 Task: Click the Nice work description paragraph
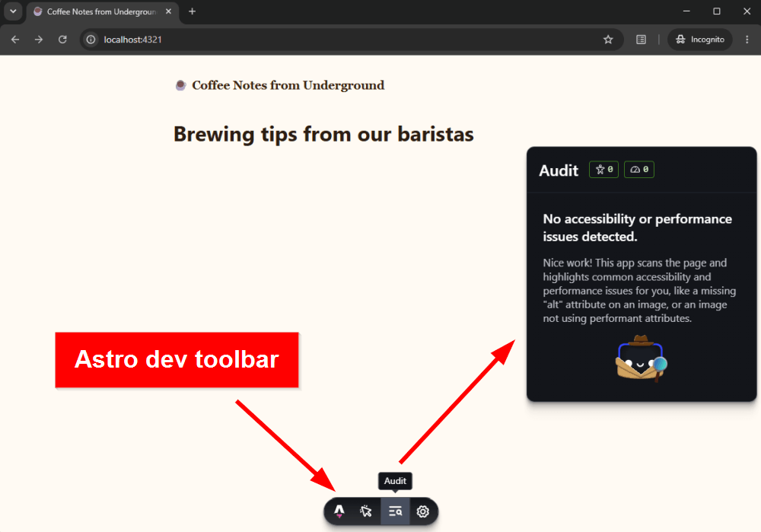639,291
